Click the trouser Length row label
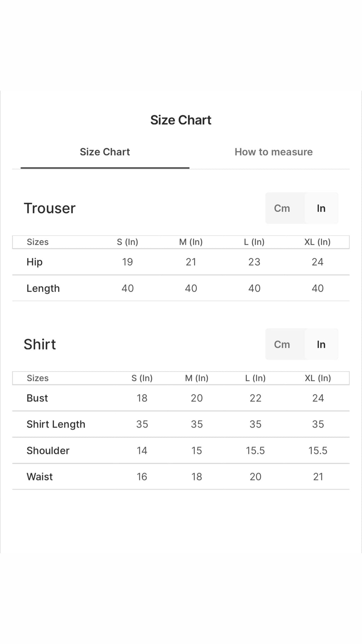Image resolution: width=362 pixels, height=644 pixels. pyautogui.click(x=43, y=288)
